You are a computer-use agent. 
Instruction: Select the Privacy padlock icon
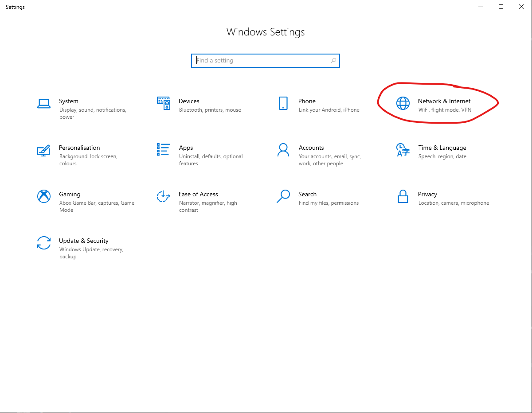point(403,196)
